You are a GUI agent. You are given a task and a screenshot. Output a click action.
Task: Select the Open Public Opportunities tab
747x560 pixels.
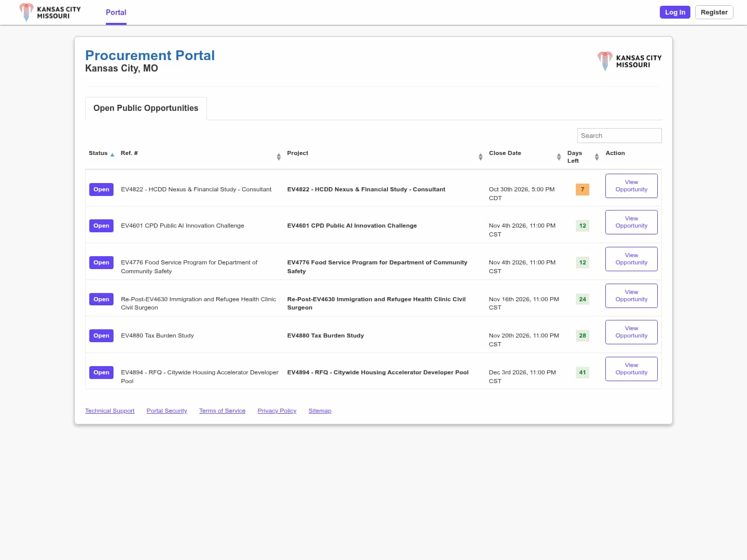click(146, 108)
